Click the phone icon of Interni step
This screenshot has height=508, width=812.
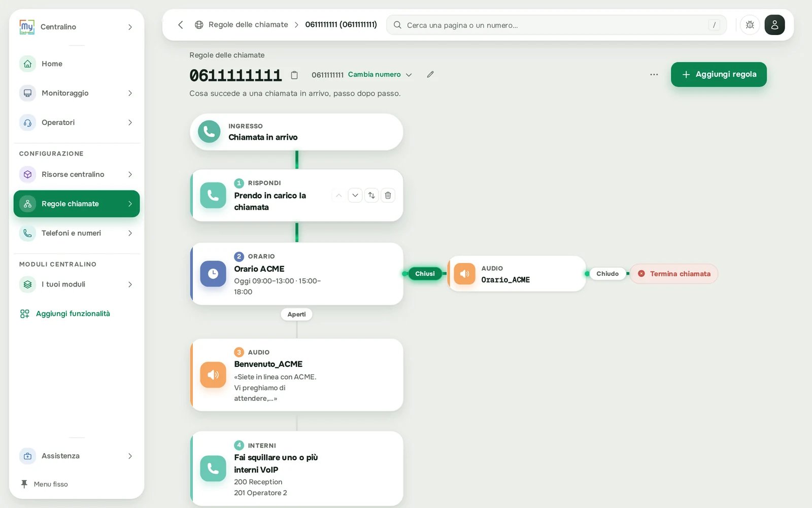coord(213,468)
